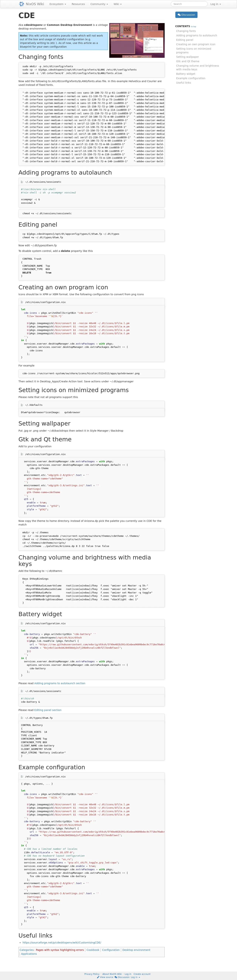
Task: Follow the 'Adding programs to autolaunch section' link
Action: [60, 683]
